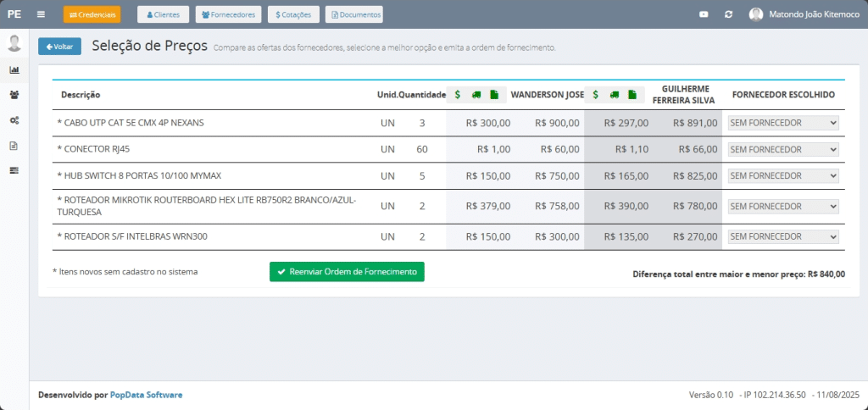Viewport: 868px width, 410px height.
Task: Click file icon for WANDERSON JOSE
Action: 494,95
